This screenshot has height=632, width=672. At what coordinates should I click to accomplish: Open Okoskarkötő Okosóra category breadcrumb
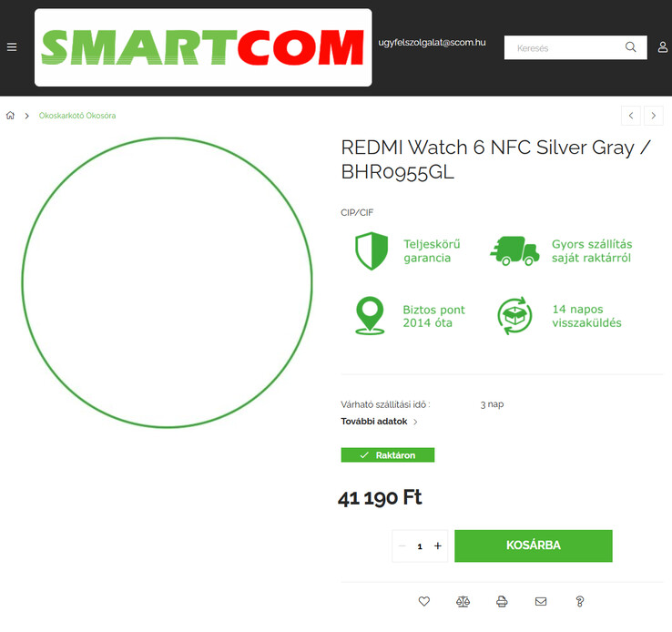coord(77,116)
